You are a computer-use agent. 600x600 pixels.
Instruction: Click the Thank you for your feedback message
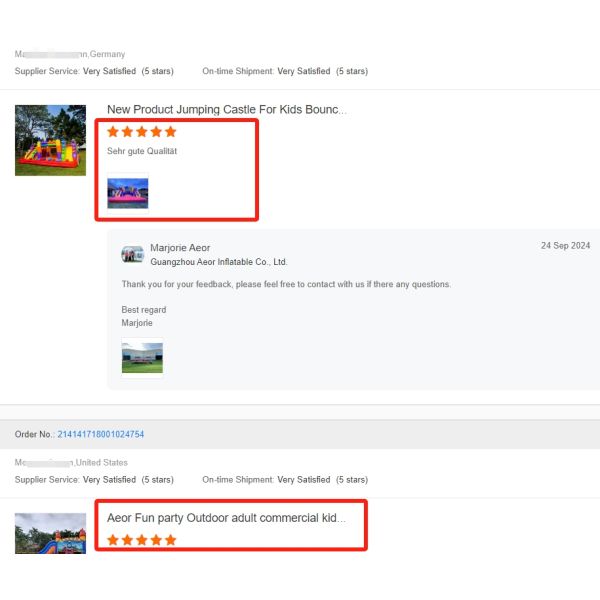(x=286, y=284)
